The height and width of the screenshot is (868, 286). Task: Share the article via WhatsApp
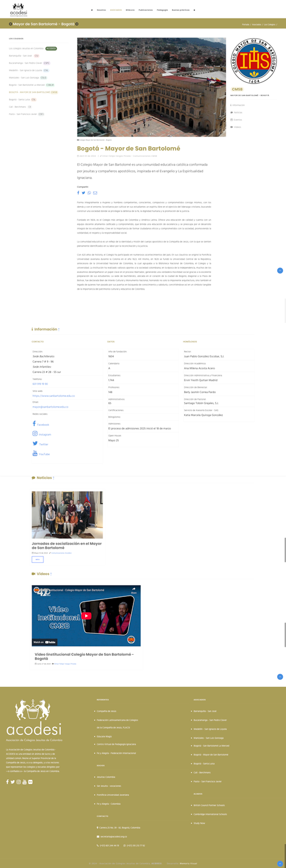pyautogui.click(x=89, y=193)
